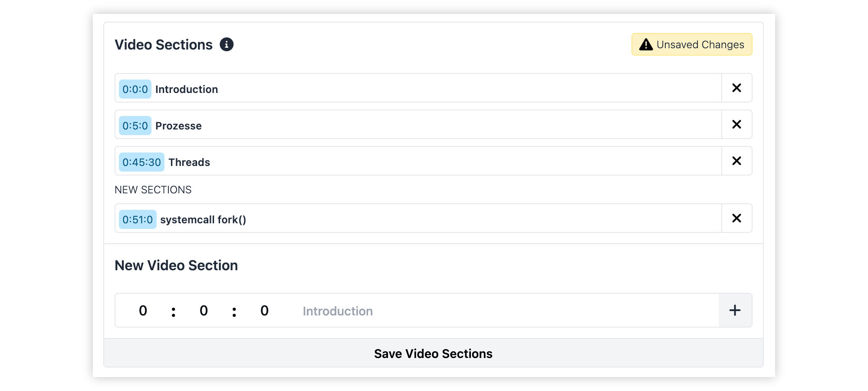Click the 0:51:0 timestamp of systemcall fork()

(x=137, y=219)
